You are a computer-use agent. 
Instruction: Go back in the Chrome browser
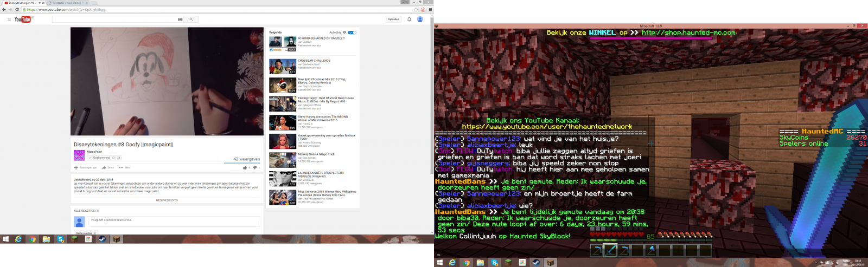click(4, 10)
